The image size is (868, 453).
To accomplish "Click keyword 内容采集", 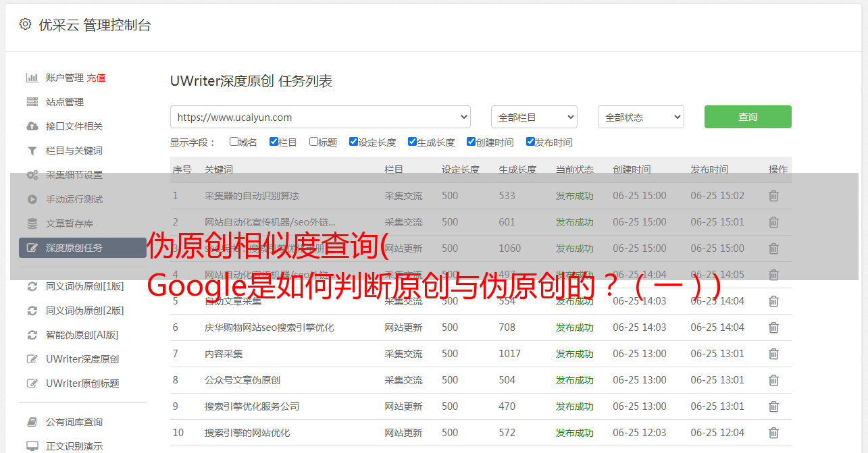I will point(224,354).
